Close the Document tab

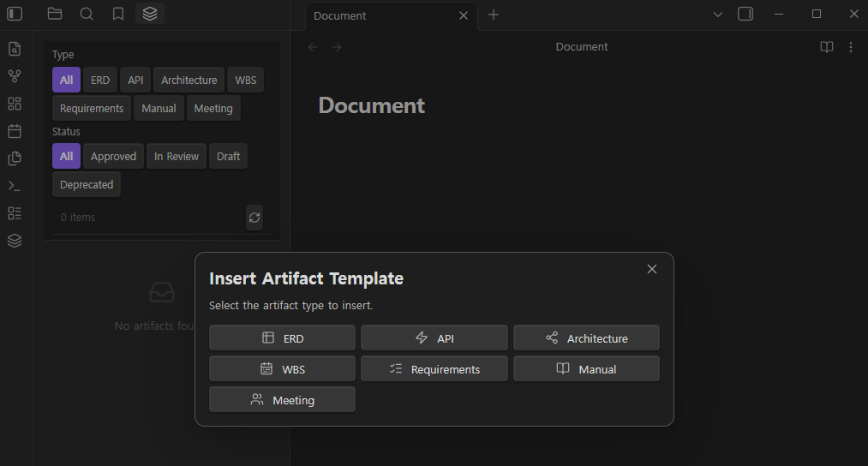coord(464,15)
